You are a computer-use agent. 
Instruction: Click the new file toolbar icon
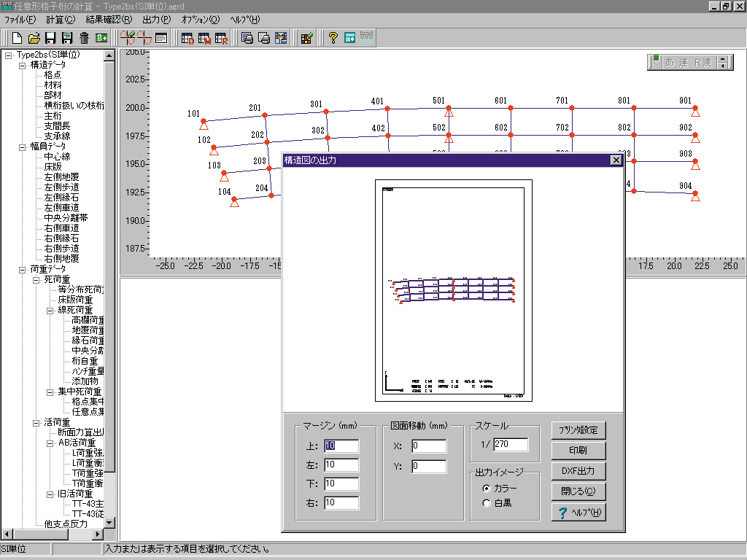17,38
